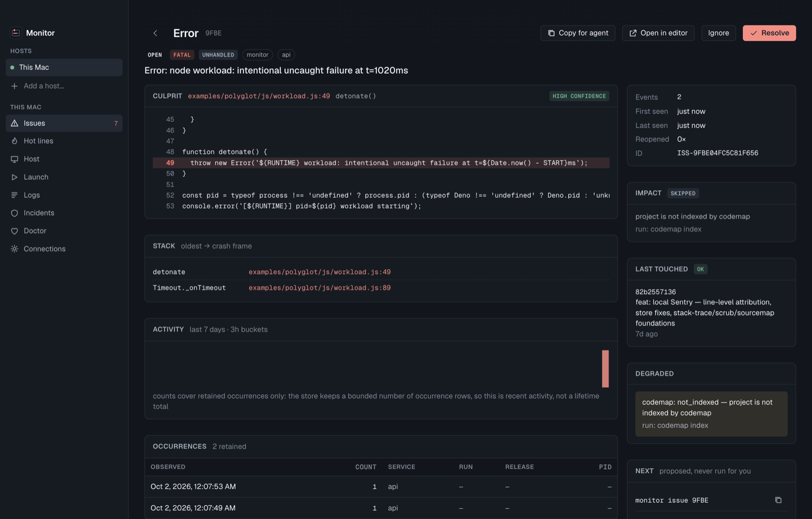The height and width of the screenshot is (519, 812).
Task: Click issue ID ISS-9FBE04FC5C81F656
Action: click(x=717, y=153)
